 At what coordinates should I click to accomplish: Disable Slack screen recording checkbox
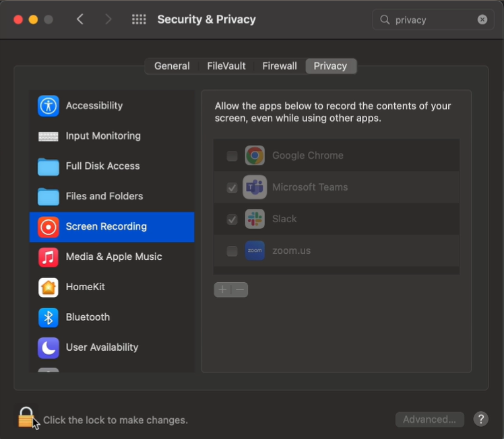(x=232, y=219)
